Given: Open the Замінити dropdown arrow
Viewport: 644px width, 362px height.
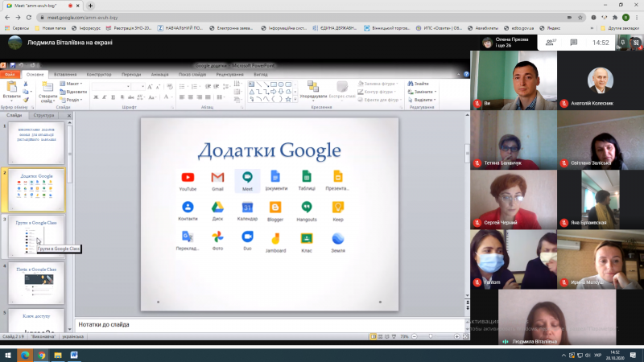Looking at the screenshot, I should (x=436, y=92).
